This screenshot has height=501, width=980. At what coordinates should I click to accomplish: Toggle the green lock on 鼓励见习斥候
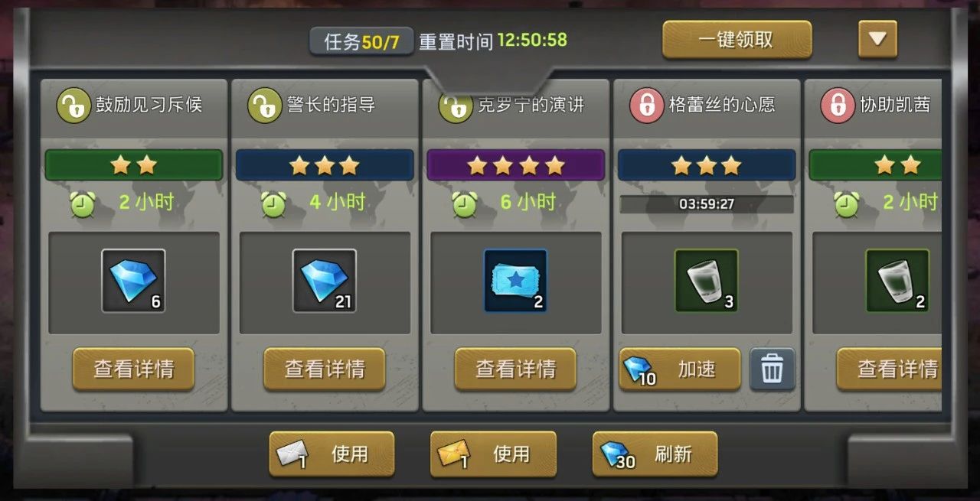(73, 106)
